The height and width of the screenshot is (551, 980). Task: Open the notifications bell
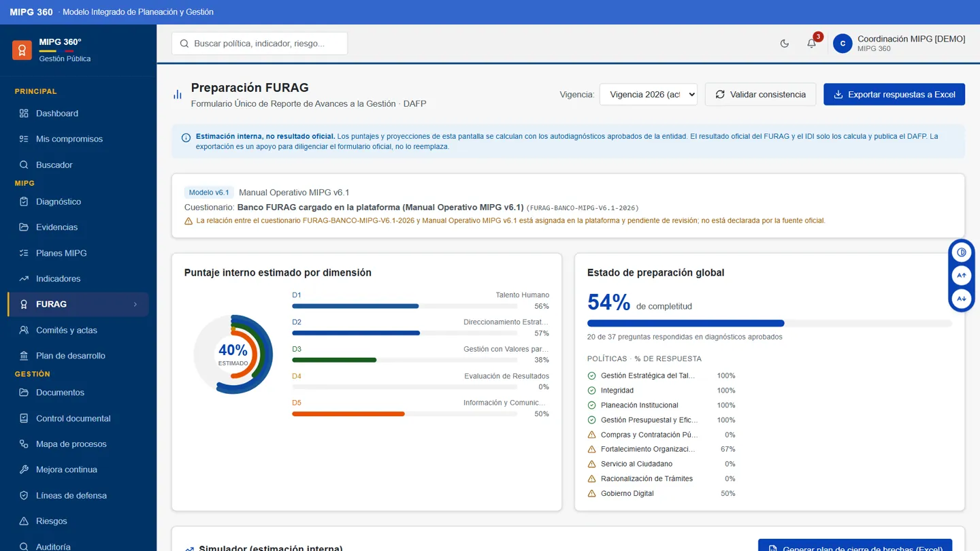pos(811,44)
